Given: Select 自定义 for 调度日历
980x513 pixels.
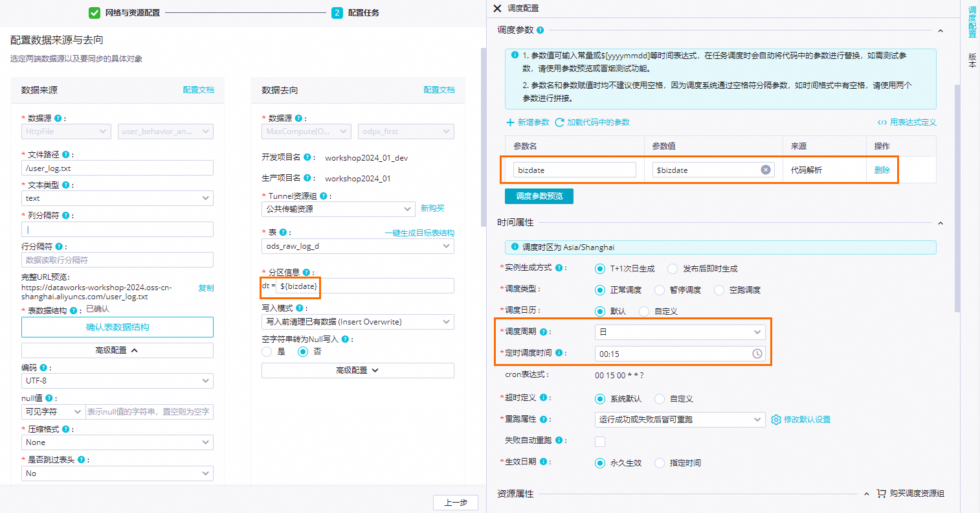Looking at the screenshot, I should click(x=644, y=312).
